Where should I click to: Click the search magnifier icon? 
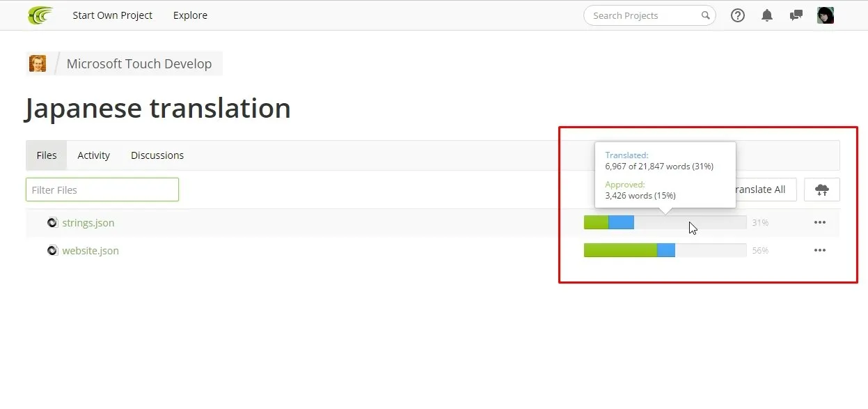[x=705, y=15]
